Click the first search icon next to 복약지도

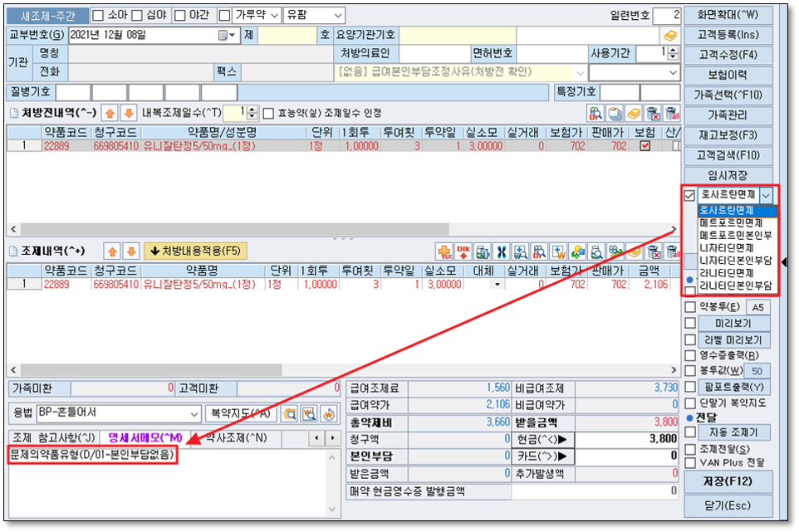290,413
